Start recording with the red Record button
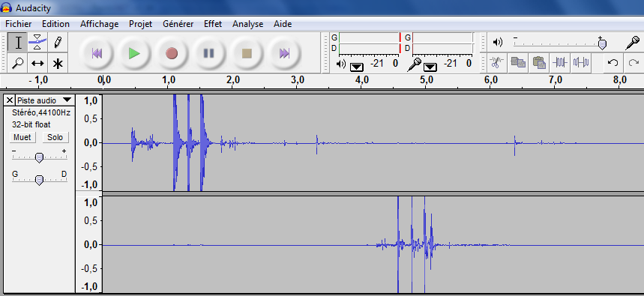Image resolution: width=644 pixels, height=296 pixels. point(172,53)
